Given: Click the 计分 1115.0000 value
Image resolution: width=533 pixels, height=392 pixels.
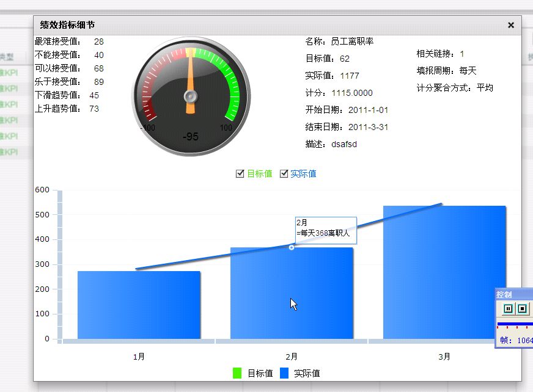Looking at the screenshot, I should [352, 93].
